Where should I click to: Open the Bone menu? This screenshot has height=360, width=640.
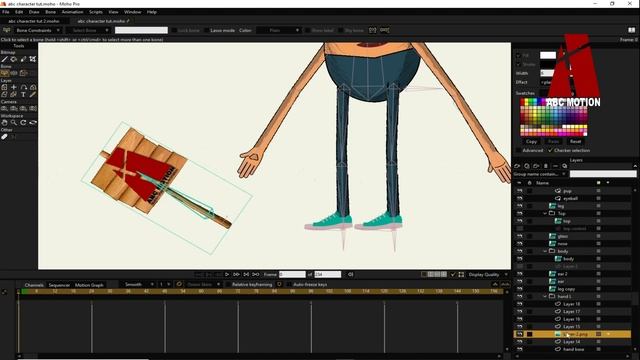(51, 12)
